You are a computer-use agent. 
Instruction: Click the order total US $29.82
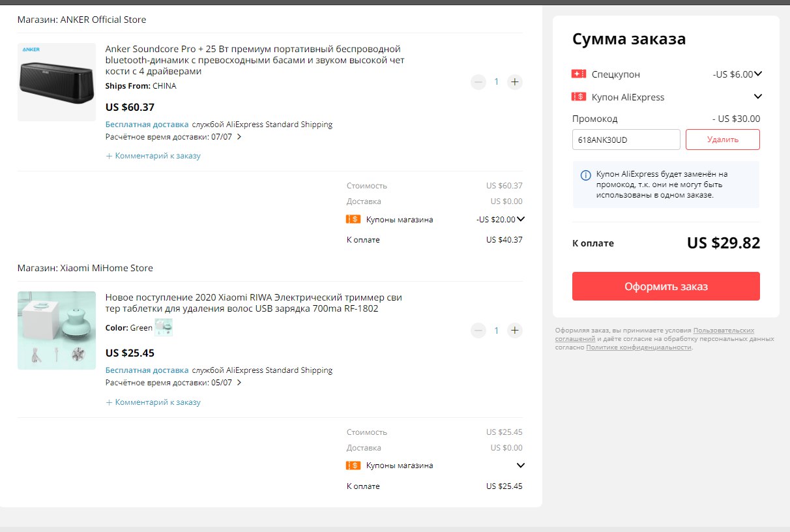pyautogui.click(x=724, y=243)
